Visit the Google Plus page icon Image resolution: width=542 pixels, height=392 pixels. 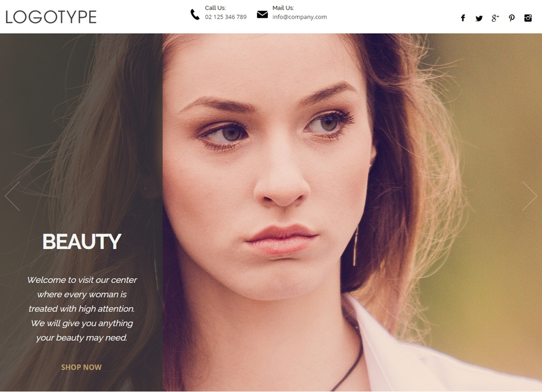pos(495,18)
